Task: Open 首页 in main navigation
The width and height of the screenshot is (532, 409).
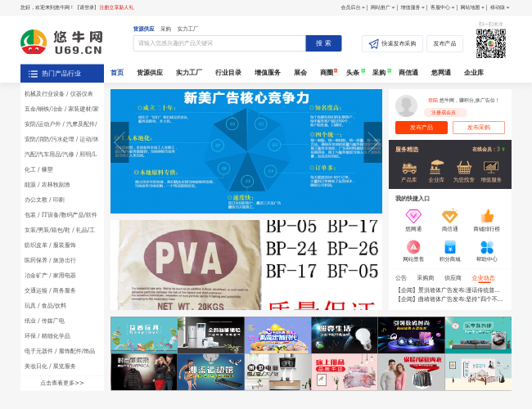Action: [x=117, y=73]
